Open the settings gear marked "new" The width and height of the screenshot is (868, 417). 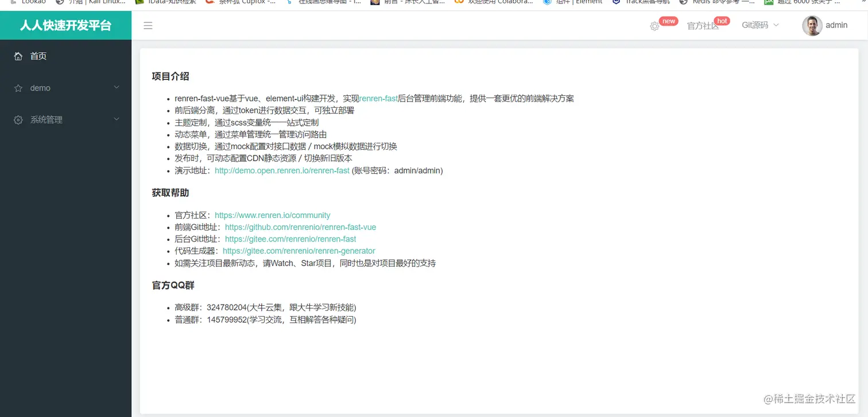pyautogui.click(x=654, y=26)
